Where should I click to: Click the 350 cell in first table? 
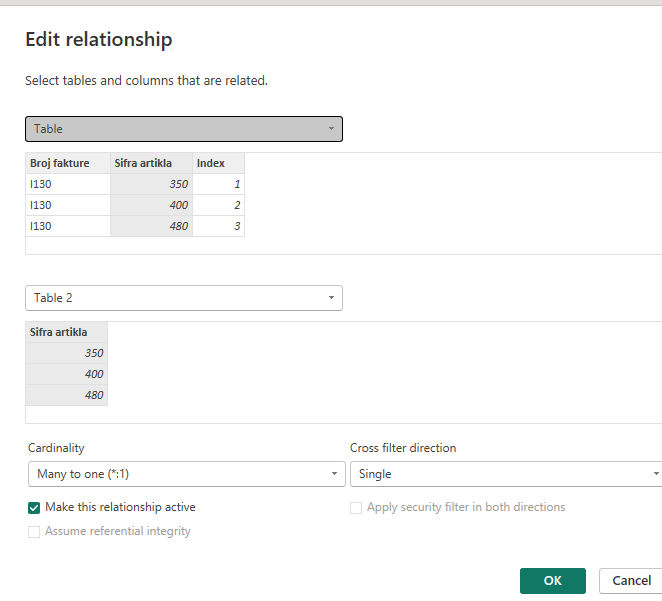pyautogui.click(x=152, y=184)
